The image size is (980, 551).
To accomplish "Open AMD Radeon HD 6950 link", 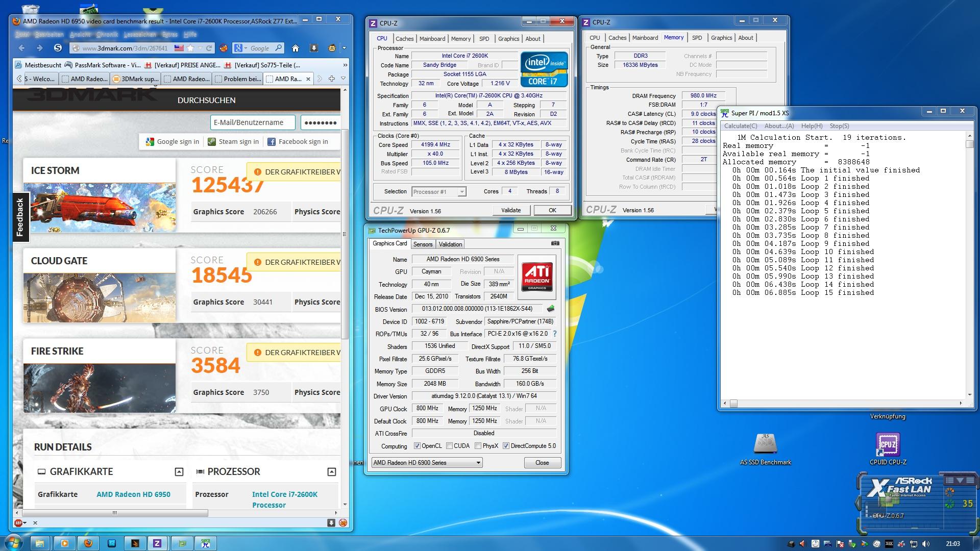I will pos(133,494).
